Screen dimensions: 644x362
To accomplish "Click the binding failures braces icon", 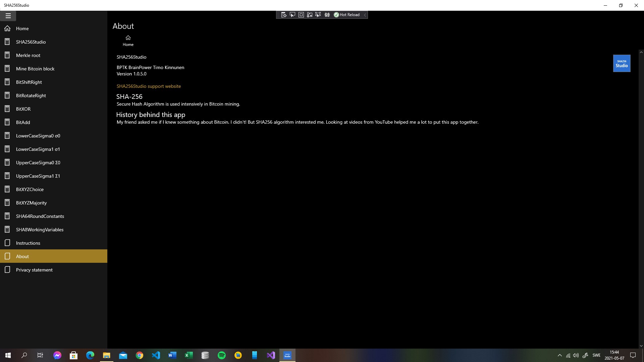I will (327, 15).
